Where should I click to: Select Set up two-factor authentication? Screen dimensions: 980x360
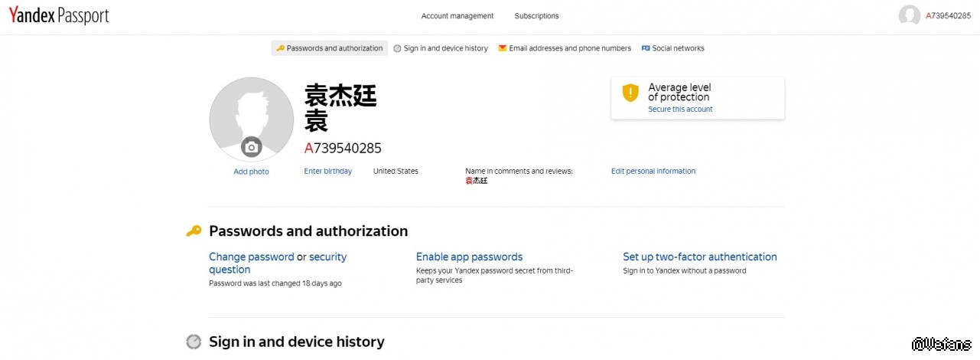point(699,257)
